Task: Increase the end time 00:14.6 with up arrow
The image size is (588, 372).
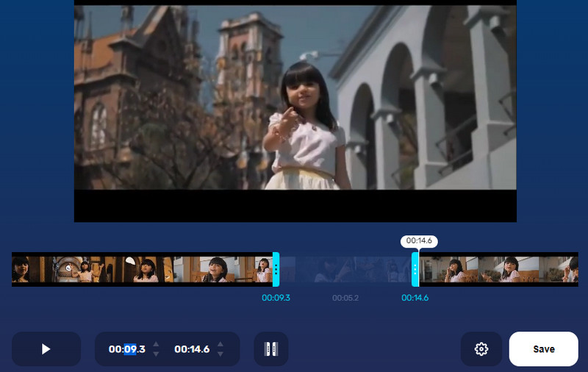Action: 220,344
